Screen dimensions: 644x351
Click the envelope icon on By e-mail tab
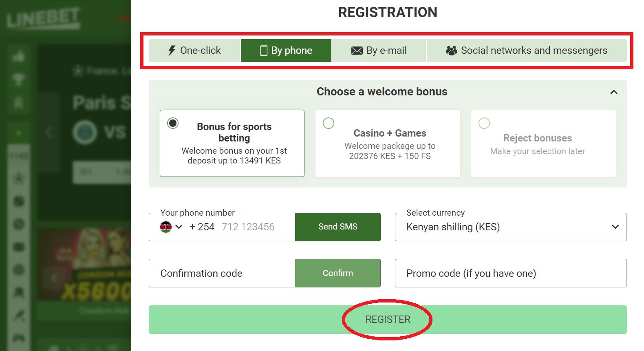pyautogui.click(x=357, y=50)
